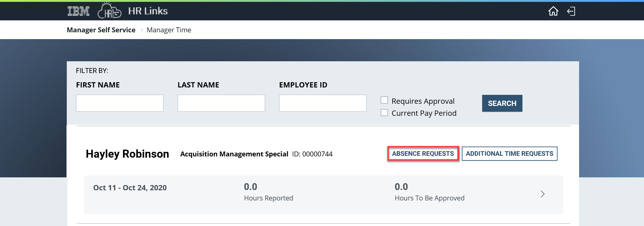Click the sign out icon
The height and width of the screenshot is (226, 644).
pos(571,11)
